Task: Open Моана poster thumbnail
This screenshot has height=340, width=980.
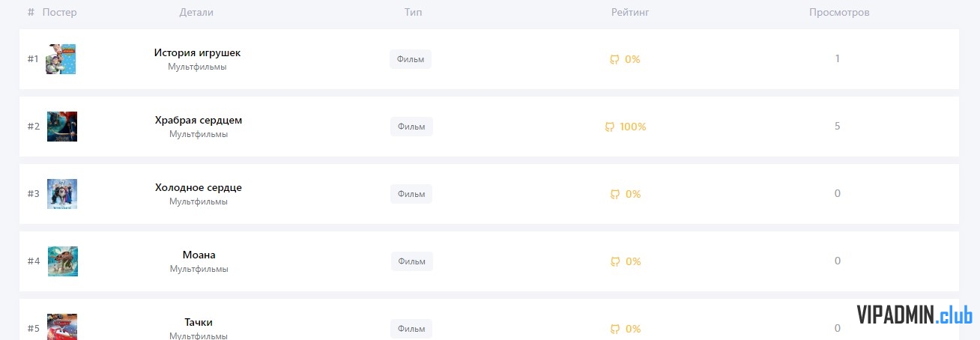Action: coord(63,261)
